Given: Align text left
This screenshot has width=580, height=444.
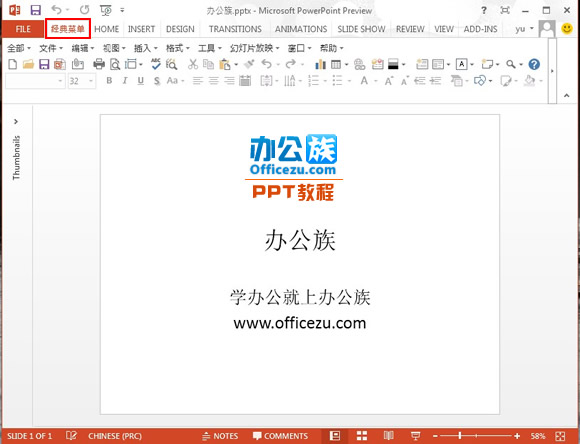Looking at the screenshot, I should click(x=198, y=81).
